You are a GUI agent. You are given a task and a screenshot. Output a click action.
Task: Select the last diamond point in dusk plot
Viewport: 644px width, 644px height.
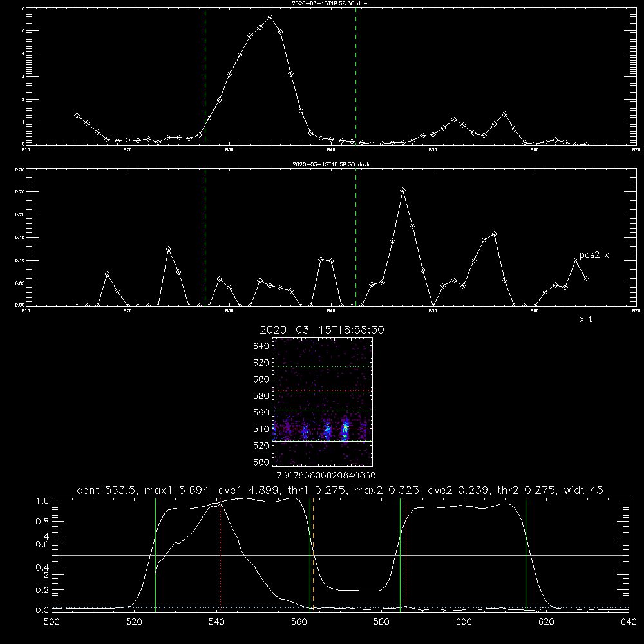click(x=585, y=278)
